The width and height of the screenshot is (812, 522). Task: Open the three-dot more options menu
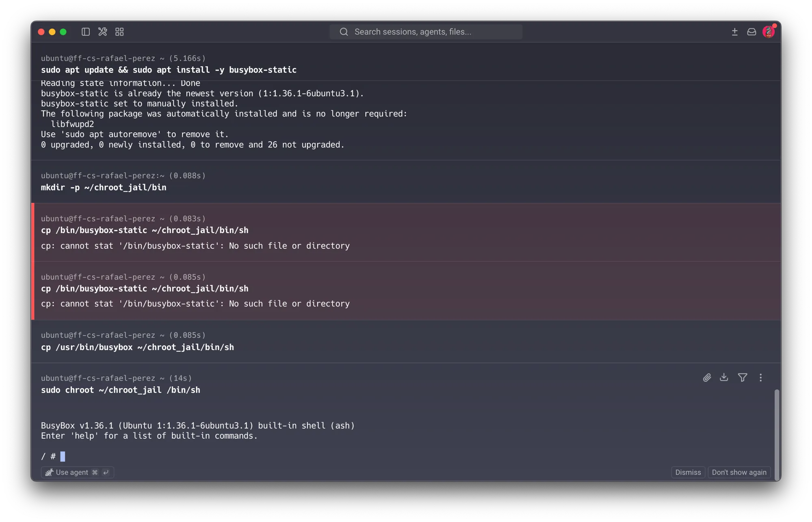pos(760,377)
